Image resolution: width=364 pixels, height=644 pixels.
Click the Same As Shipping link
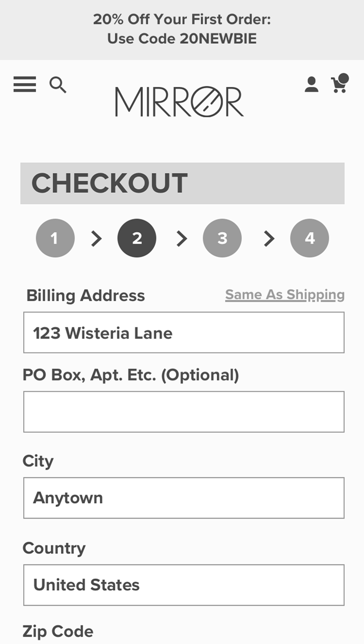(285, 294)
